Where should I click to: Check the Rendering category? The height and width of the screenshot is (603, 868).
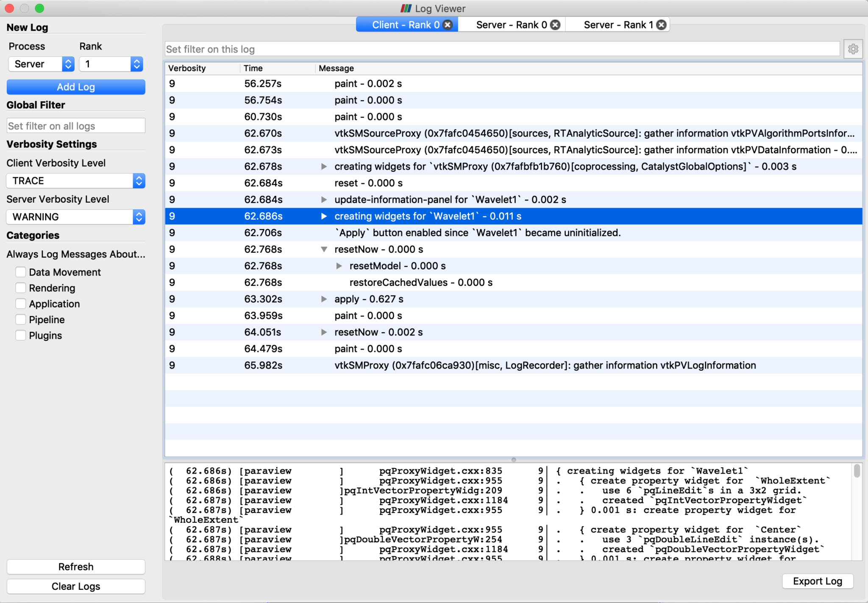pos(20,288)
